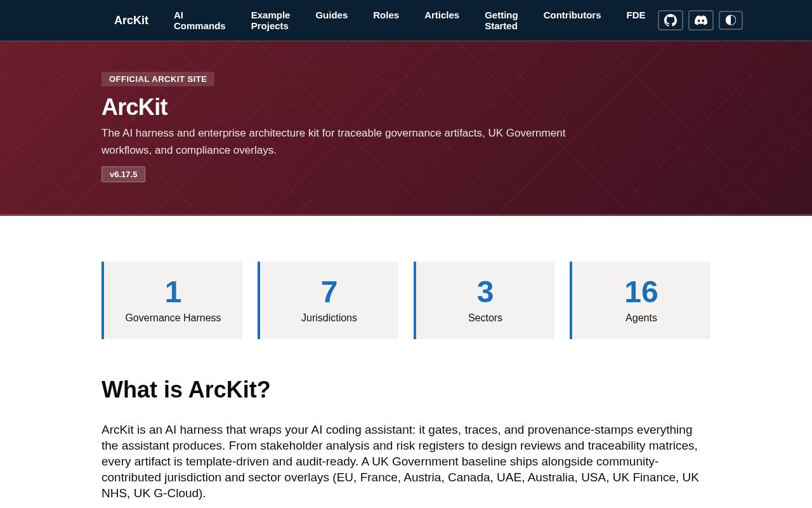View the Contributors page link
Screen dimensions: 812x508
click(x=572, y=15)
